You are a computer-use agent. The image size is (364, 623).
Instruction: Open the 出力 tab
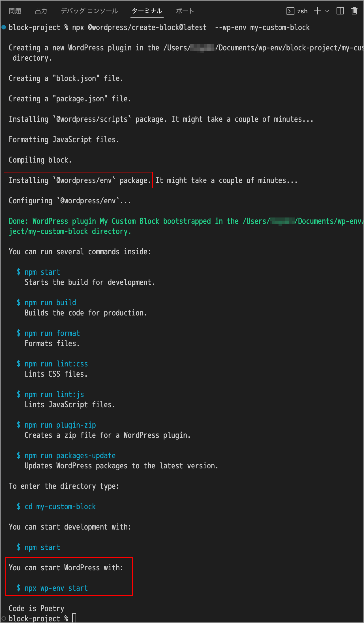[41, 11]
